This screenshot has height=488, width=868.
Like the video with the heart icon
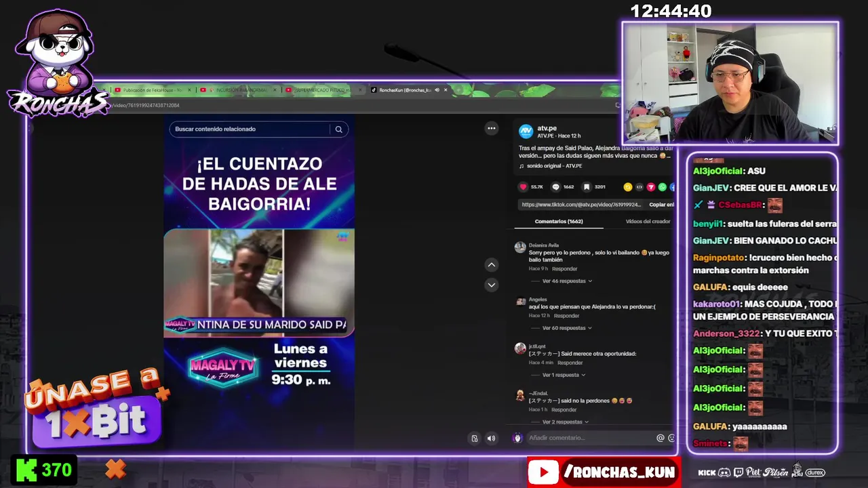523,187
